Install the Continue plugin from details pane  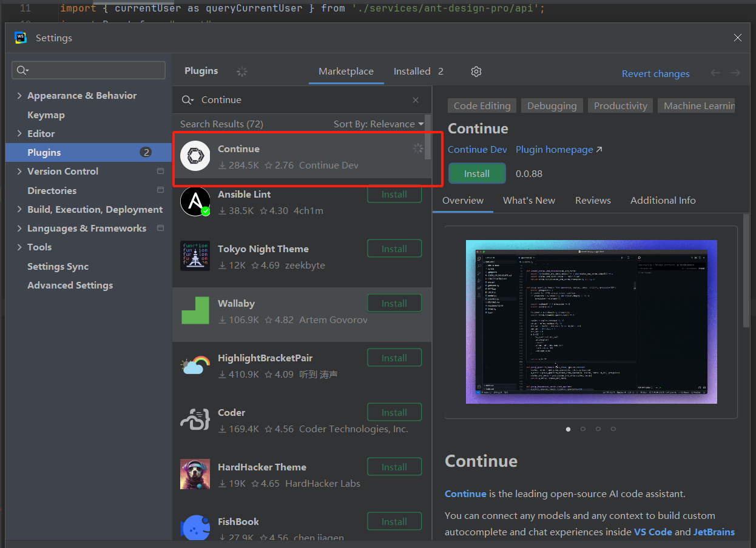tap(477, 174)
